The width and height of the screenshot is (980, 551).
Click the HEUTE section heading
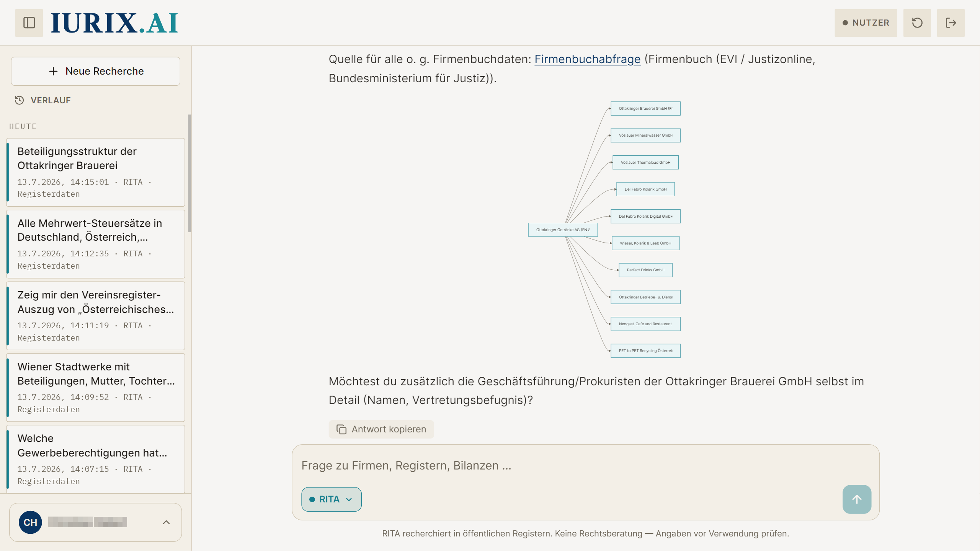click(23, 126)
